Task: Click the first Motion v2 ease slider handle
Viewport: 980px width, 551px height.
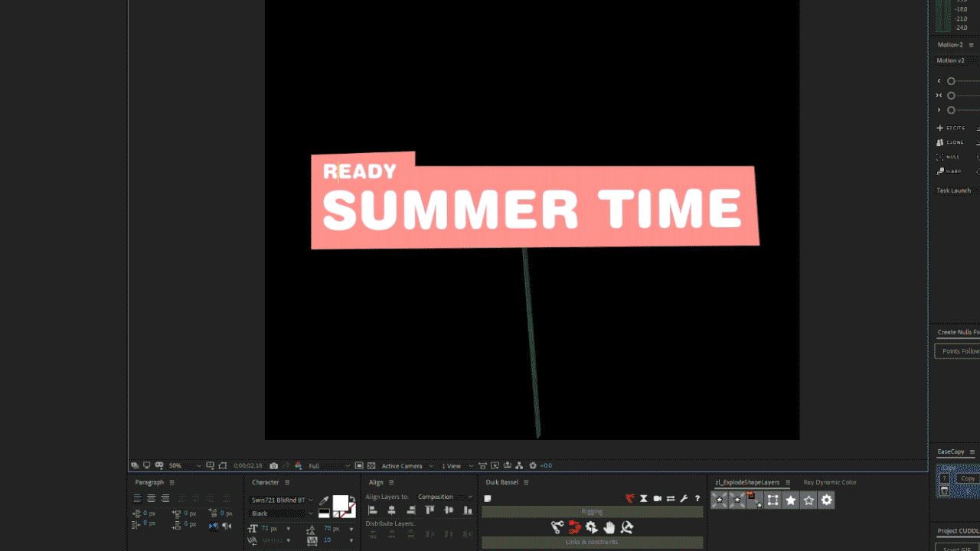Action: point(951,81)
